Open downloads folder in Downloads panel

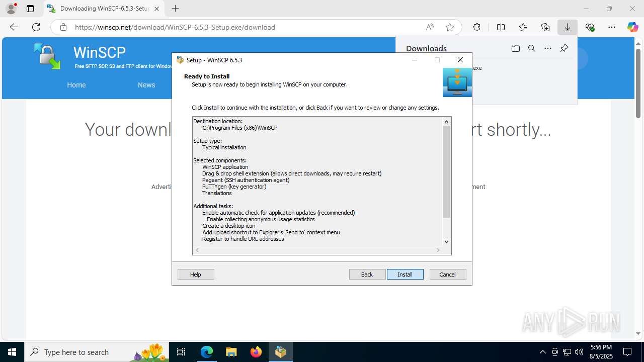tap(516, 48)
